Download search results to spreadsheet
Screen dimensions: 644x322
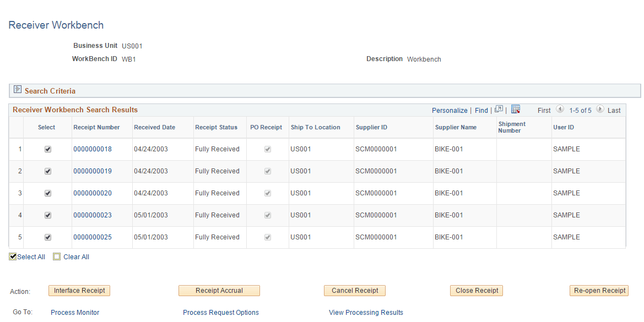pos(516,110)
